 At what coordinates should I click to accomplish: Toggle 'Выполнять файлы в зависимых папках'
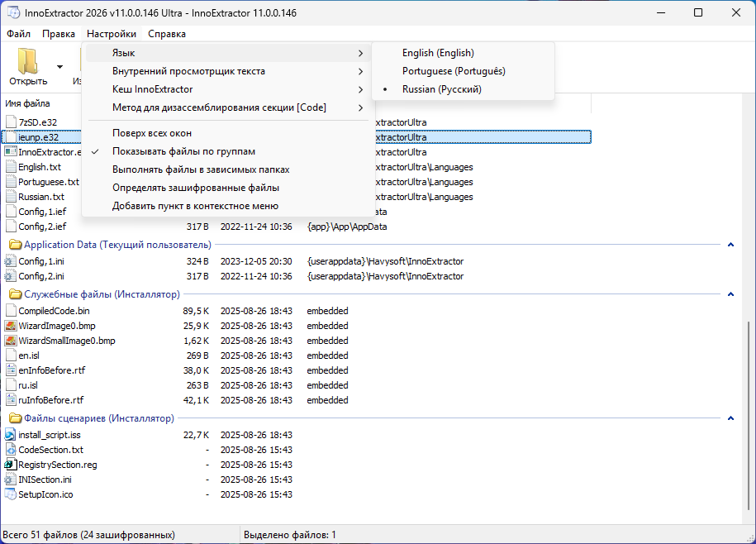[x=228, y=169]
